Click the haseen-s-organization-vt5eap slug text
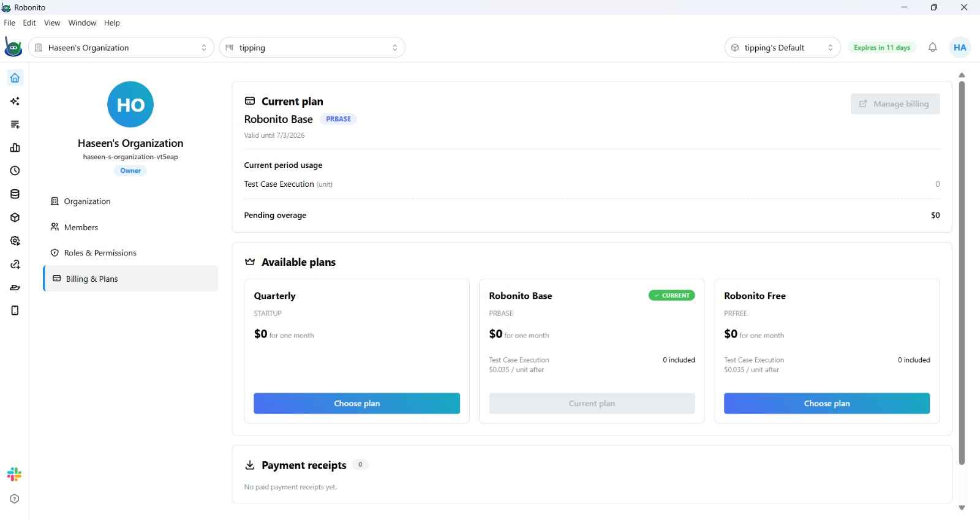Screen dimensions: 980x520 click(x=130, y=157)
